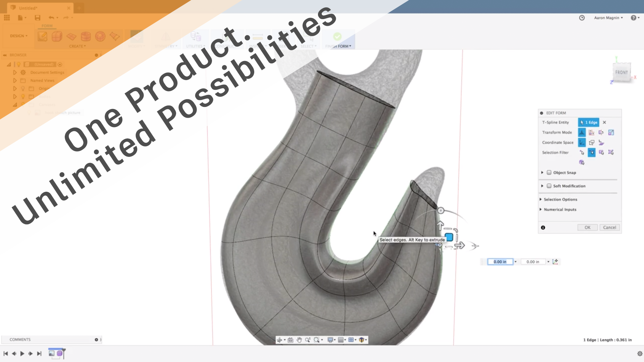This screenshot has height=362, width=644.
Task: Select vertex selection filter icon
Action: point(582,153)
